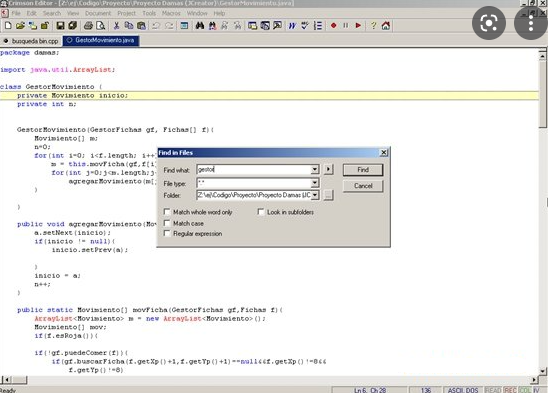Close Find in Files dialog X

383,152
